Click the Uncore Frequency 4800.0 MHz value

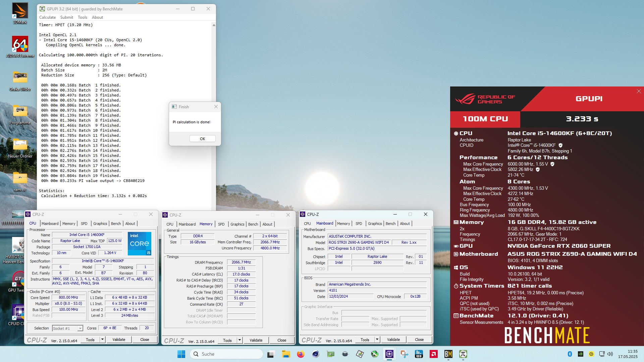[270, 248]
